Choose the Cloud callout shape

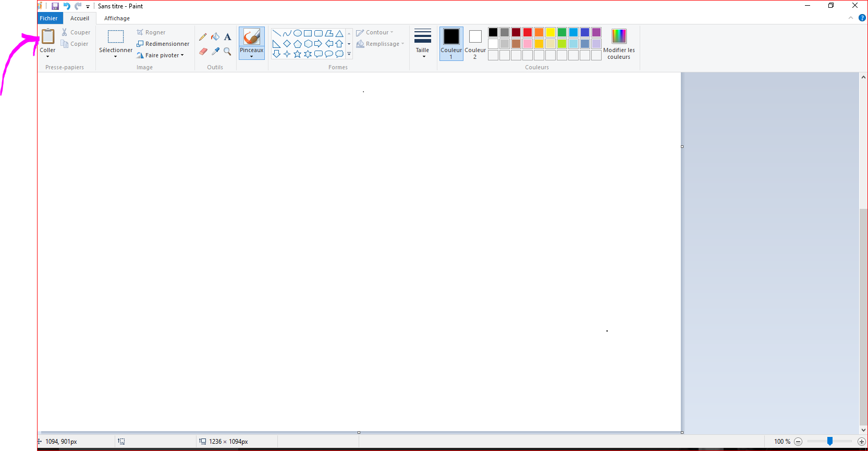click(339, 54)
